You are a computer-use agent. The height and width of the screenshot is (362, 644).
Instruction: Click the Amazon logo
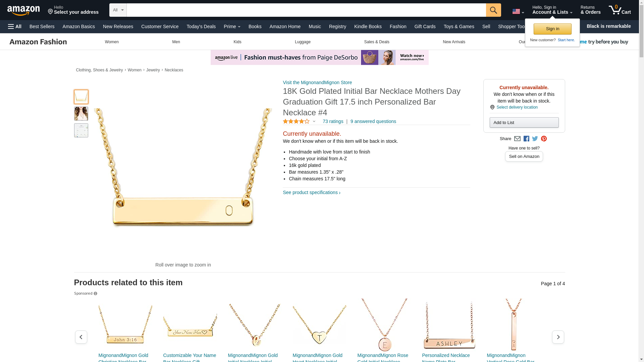point(23,11)
